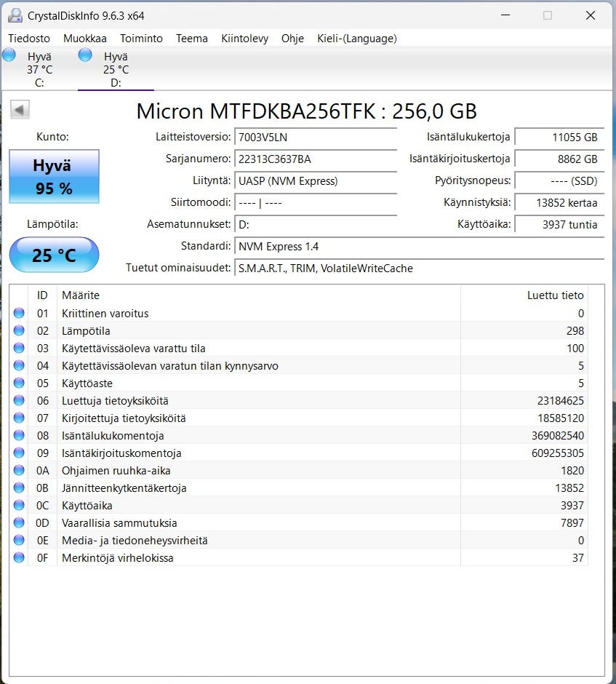Screen dimensions: 616x684
Task: Select the Kriittinen varoitus attribute name
Action: coord(105,313)
